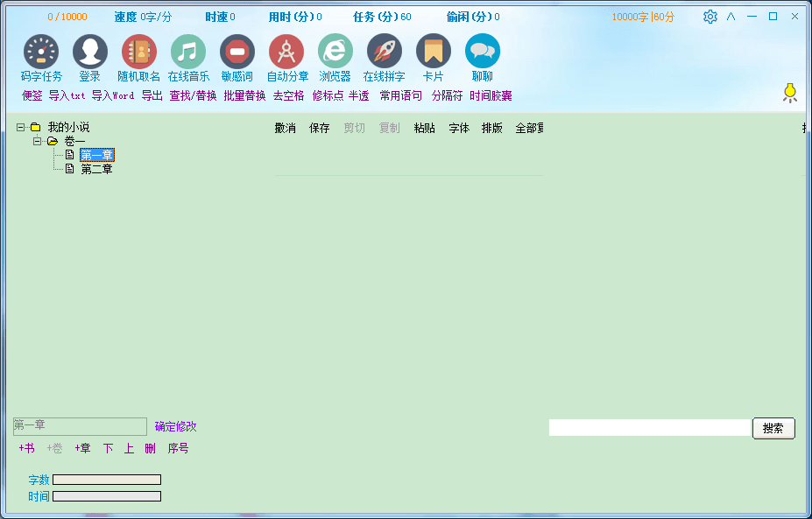The height and width of the screenshot is (519, 812).
Task: Open the 敏感词 sensitive words icon
Action: (237, 53)
